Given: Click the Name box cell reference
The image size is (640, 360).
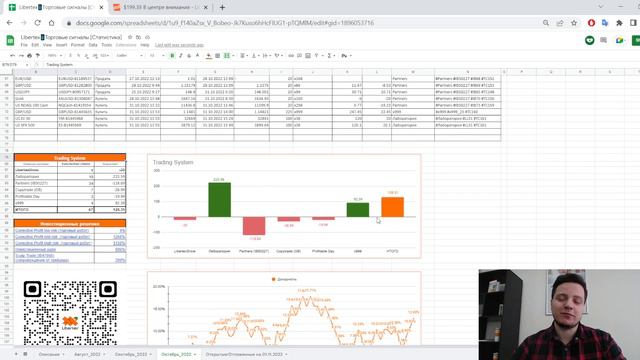Looking at the screenshot, I should 14,64.
